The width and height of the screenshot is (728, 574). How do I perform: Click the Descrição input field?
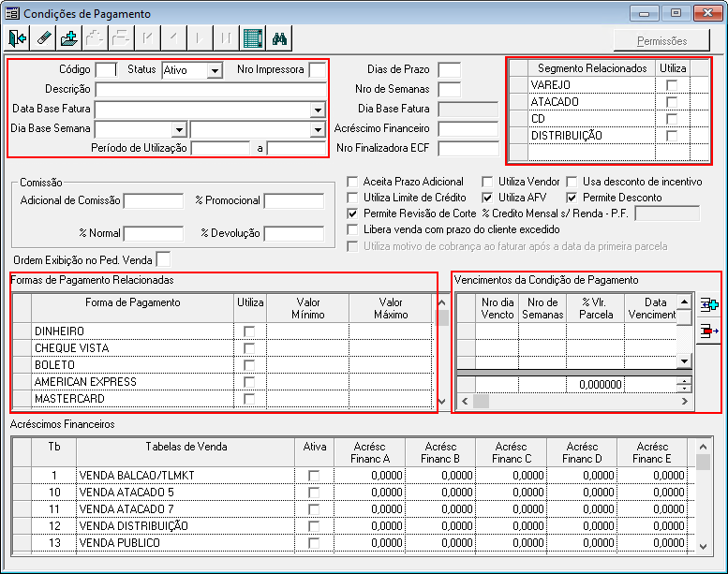(x=211, y=90)
